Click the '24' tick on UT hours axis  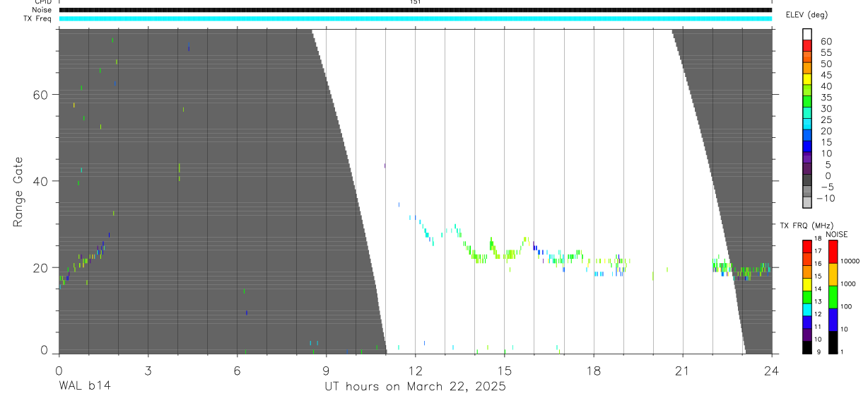pyautogui.click(x=772, y=370)
